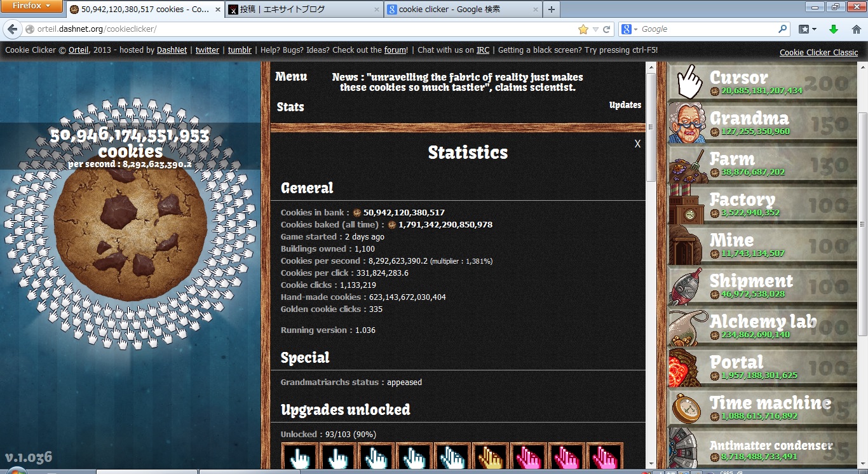
Task: Close the Excite blog tab
Action: point(376,10)
